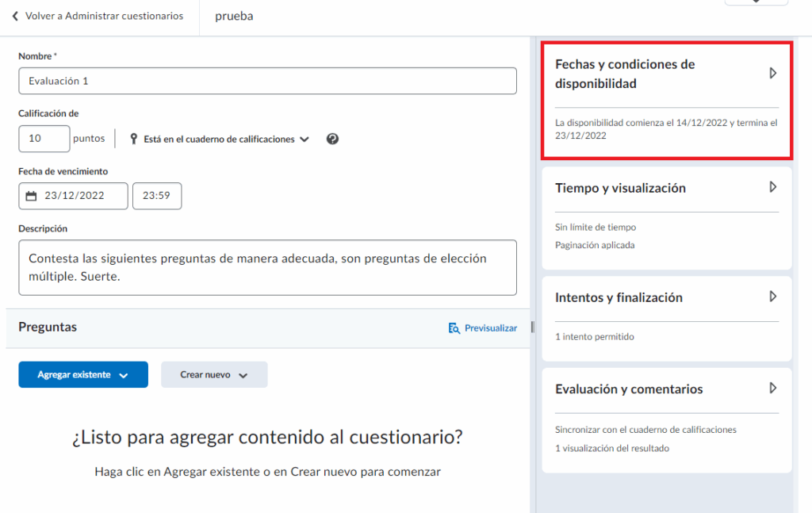Expand the Intentos y finalización section
This screenshot has height=513, width=812.
tap(772, 297)
